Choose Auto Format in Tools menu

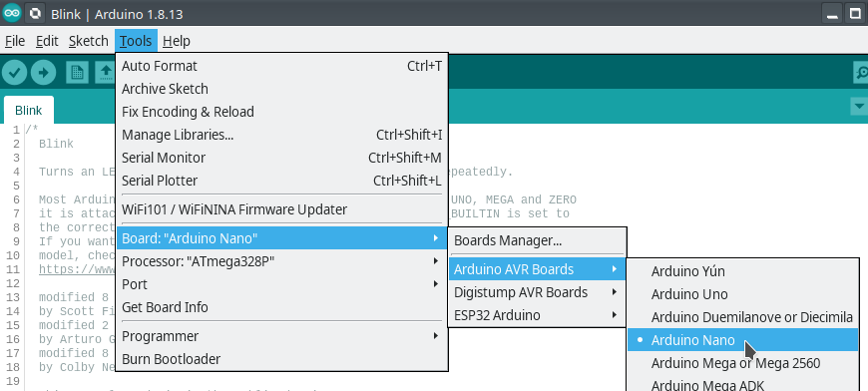[x=281, y=66]
